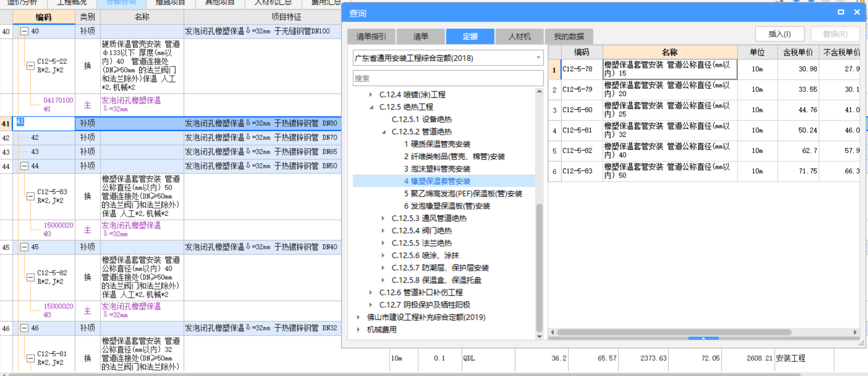Click the results horizontal scrollbar left arrow
The height and width of the screenshot is (376, 868).
(552, 332)
